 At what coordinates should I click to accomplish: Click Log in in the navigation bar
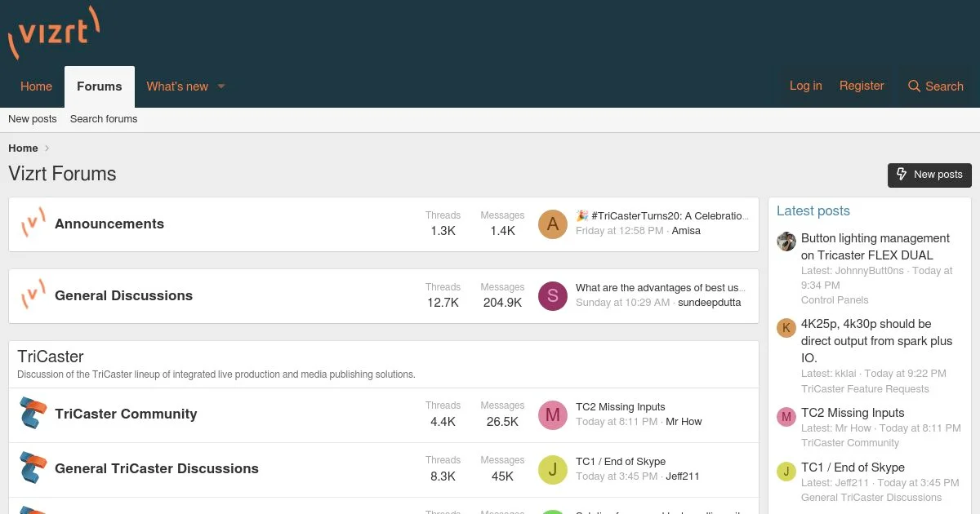(x=806, y=86)
